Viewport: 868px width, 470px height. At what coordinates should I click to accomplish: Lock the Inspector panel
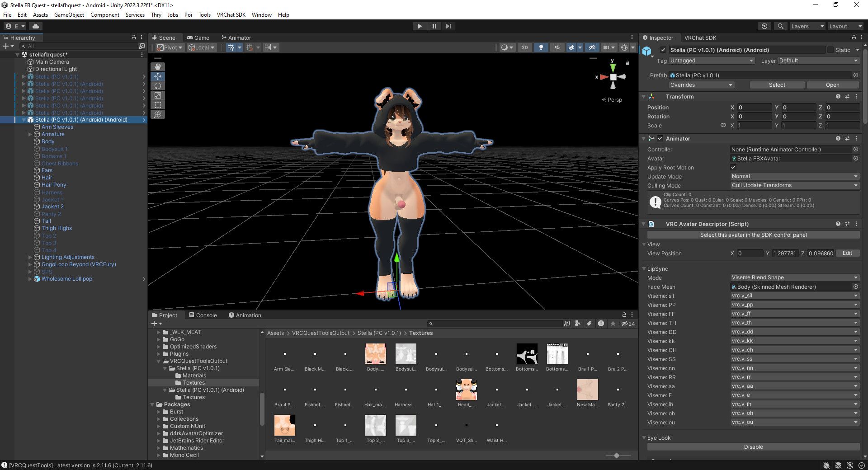point(854,38)
